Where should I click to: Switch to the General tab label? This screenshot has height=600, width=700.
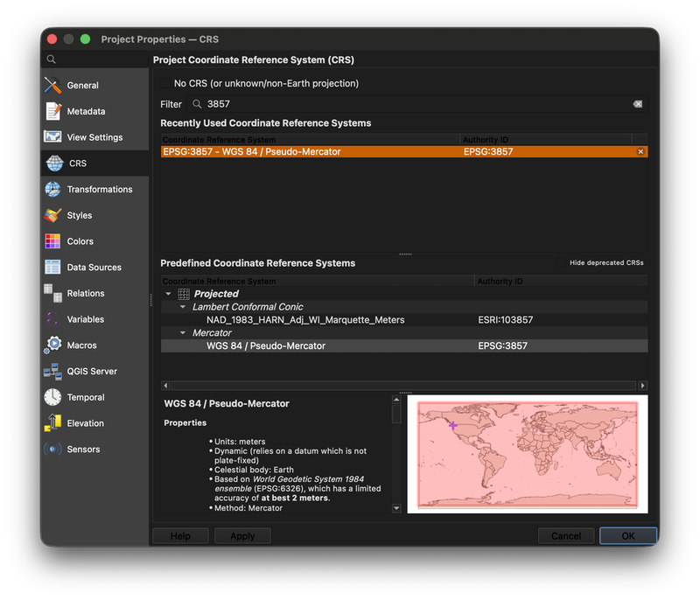coord(82,85)
